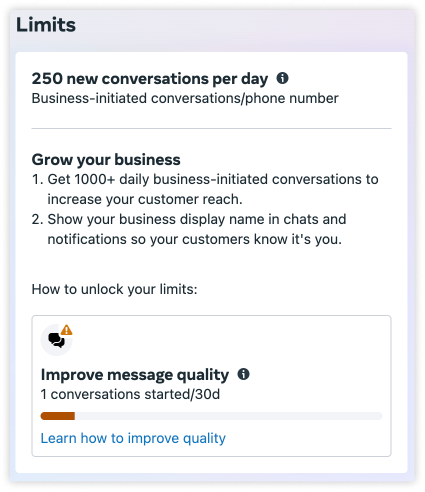Open Learn how to improve quality link

tap(133, 438)
